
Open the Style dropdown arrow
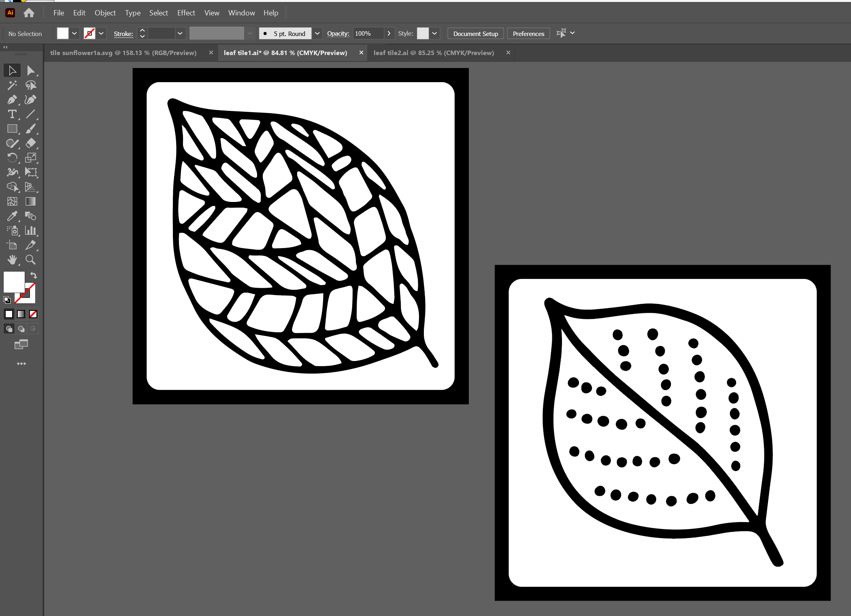click(434, 34)
